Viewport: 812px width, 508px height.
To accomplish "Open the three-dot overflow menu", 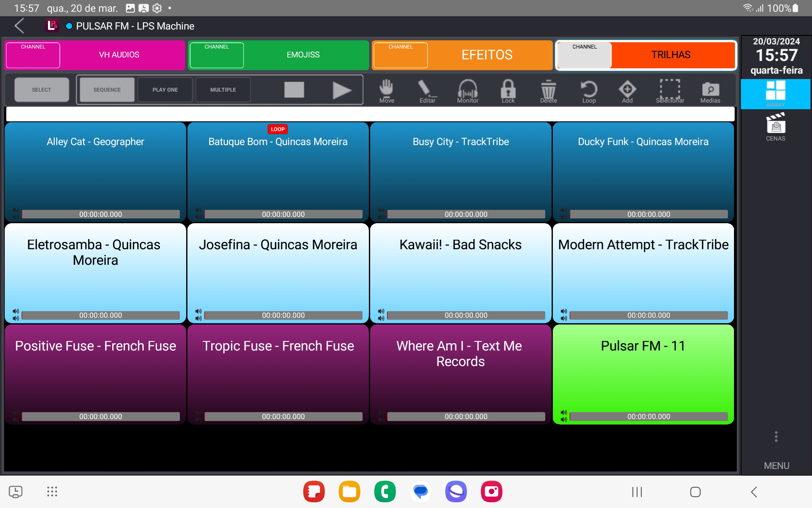I will 776,437.
